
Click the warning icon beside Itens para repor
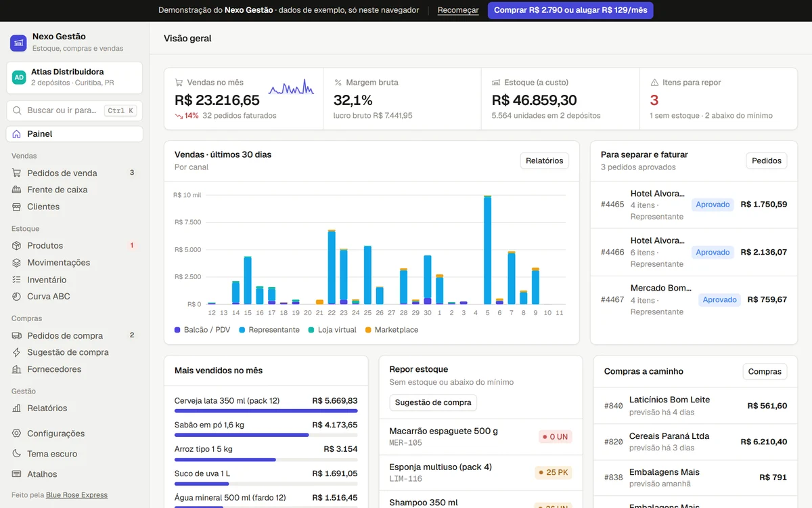(x=654, y=83)
